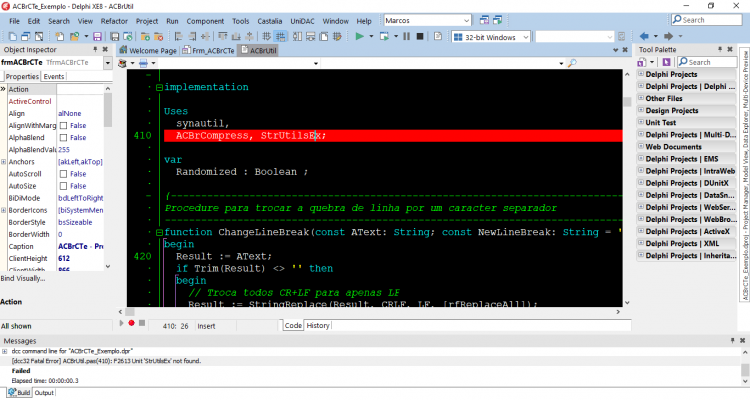The width and height of the screenshot is (750, 400).
Task: Open the Marcos desktop layout dropdown
Action: (x=428, y=21)
